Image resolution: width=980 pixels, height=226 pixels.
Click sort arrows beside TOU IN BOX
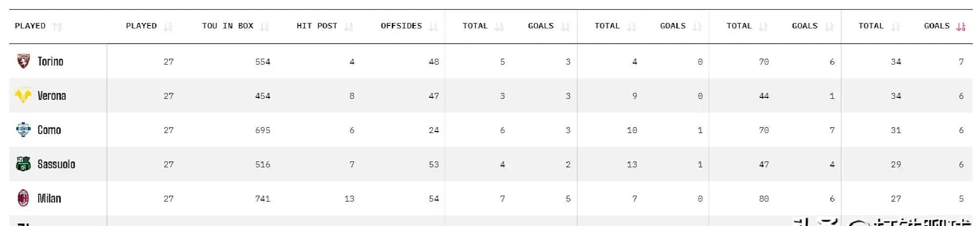pyautogui.click(x=264, y=26)
